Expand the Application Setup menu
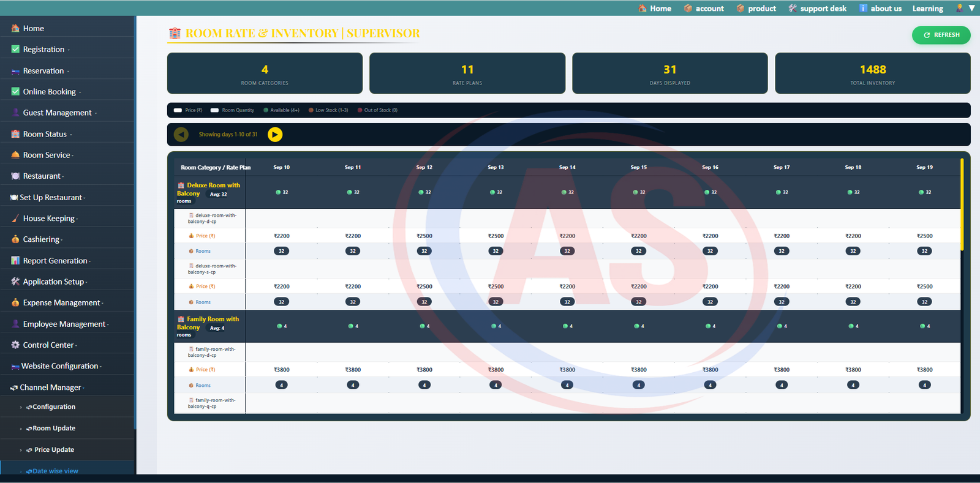Image resolution: width=980 pixels, height=483 pixels. (67, 282)
